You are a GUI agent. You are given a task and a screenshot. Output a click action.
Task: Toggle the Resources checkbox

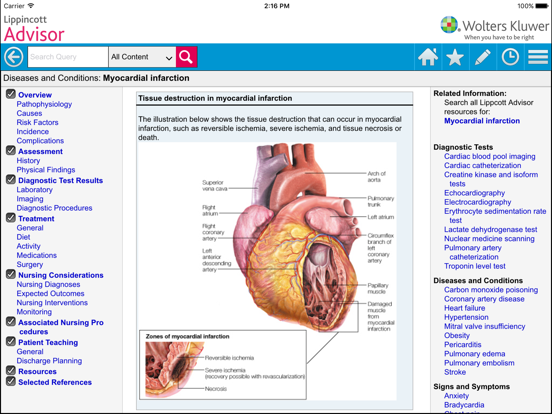tap(11, 371)
